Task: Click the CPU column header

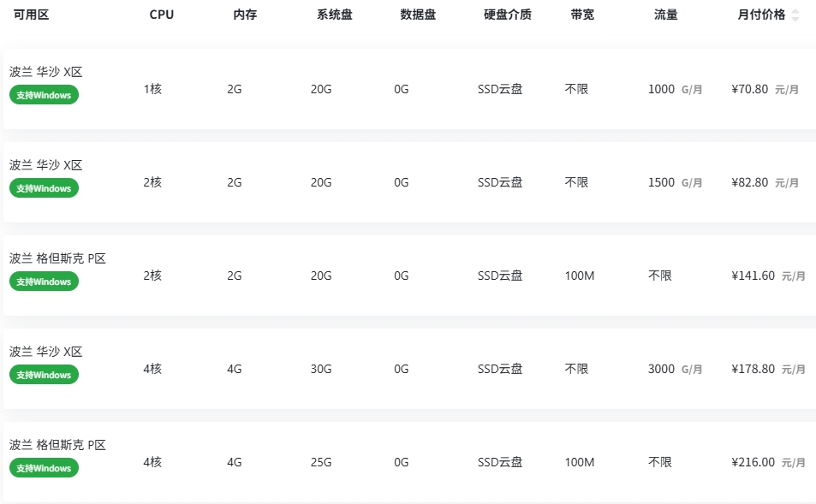Action: click(161, 15)
